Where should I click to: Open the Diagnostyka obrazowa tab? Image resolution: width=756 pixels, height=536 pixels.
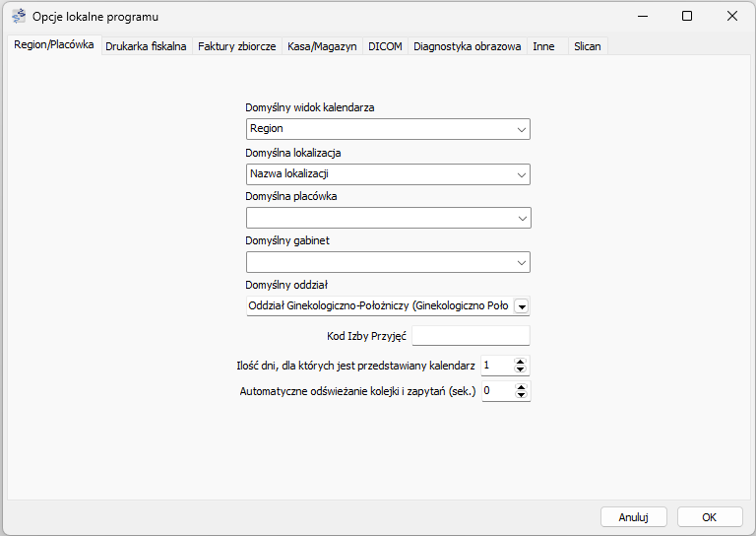pyautogui.click(x=467, y=46)
